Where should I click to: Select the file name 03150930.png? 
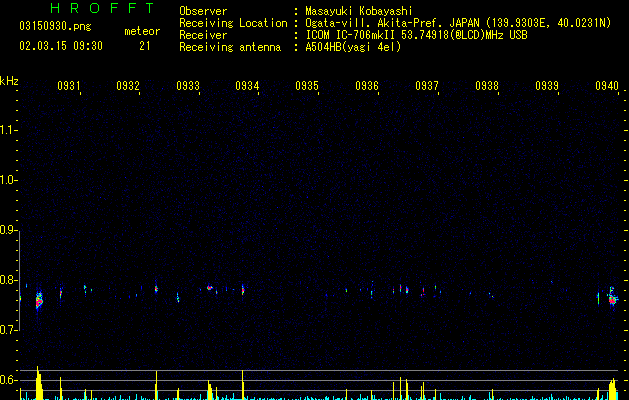click(x=55, y=26)
